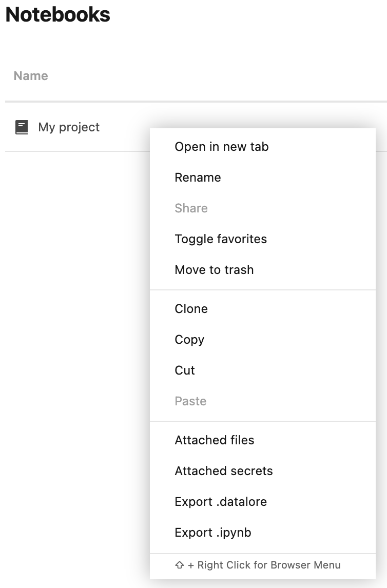Export notebook as .datalore file

click(221, 502)
